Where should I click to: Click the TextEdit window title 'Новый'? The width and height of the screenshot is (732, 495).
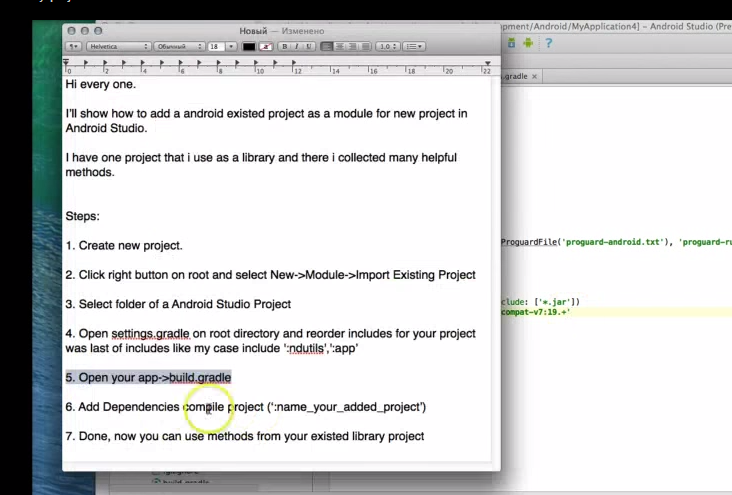pos(253,31)
